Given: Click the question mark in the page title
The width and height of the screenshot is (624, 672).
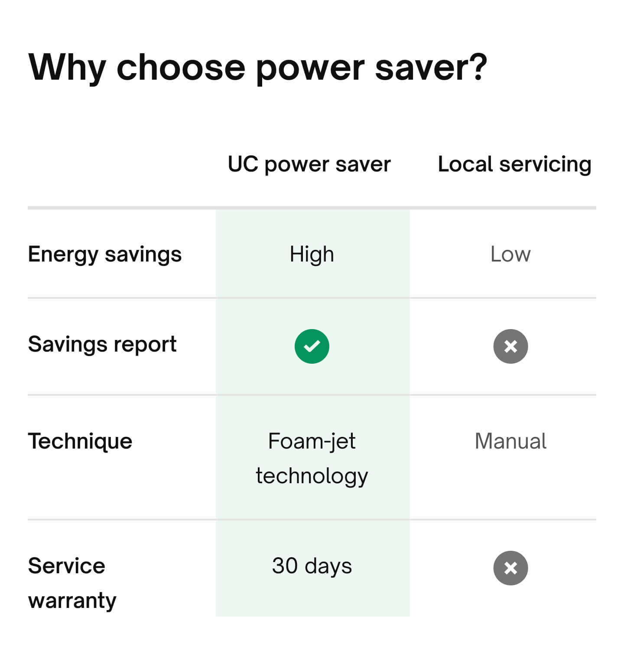Looking at the screenshot, I should (x=478, y=68).
